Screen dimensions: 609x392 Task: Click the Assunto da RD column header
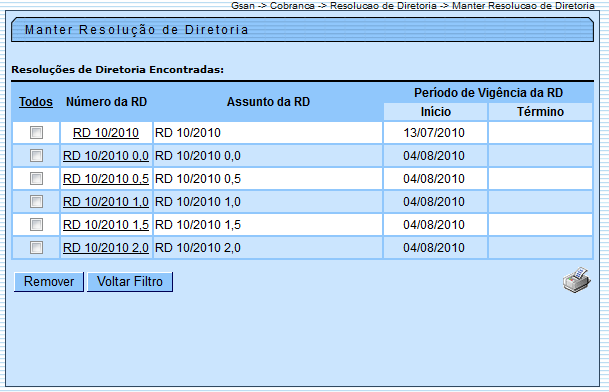[x=268, y=102]
